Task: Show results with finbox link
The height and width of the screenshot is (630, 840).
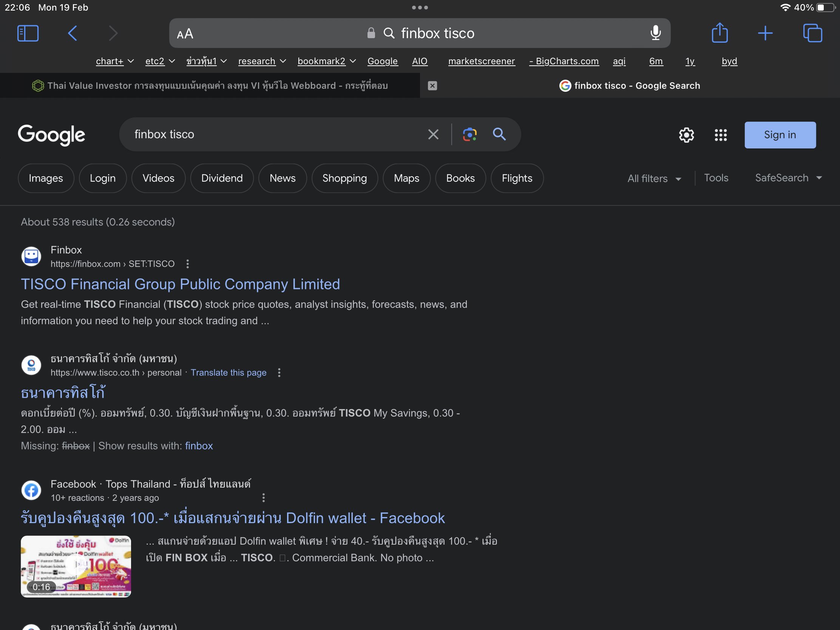Action: click(199, 446)
